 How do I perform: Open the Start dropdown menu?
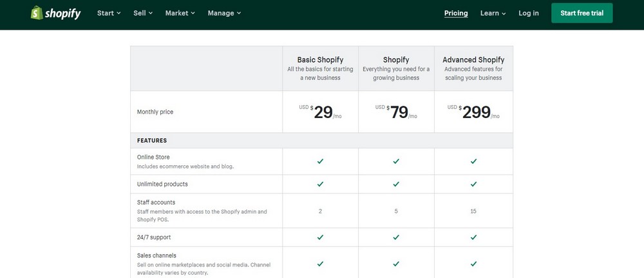(109, 13)
